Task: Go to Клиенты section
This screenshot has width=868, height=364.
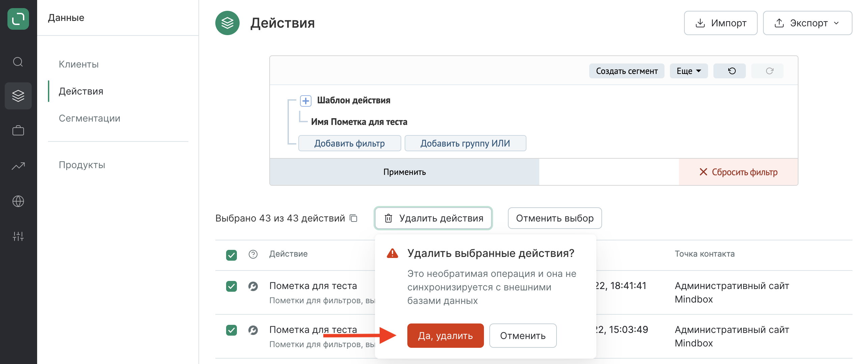Action: (79, 64)
